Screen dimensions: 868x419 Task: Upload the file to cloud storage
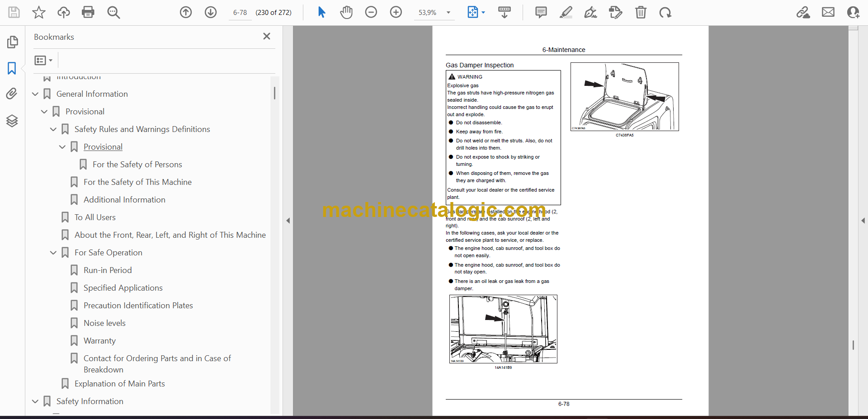[x=64, y=12]
